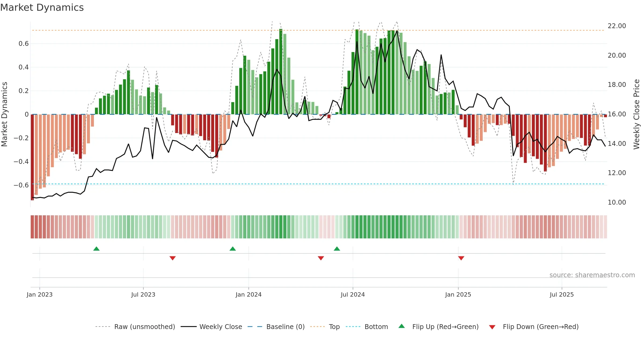This screenshot has height=362, width=644.
Task: Toggle the Baseline (0) legend item
Action: [276, 327]
